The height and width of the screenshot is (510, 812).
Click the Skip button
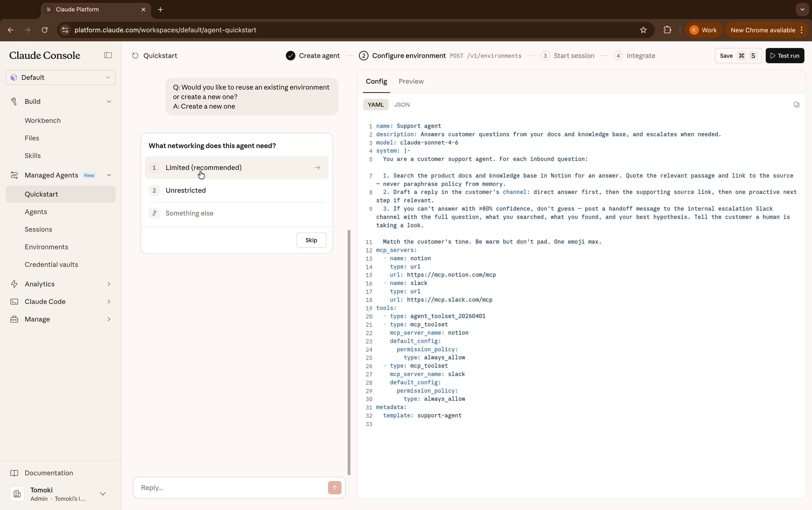pos(311,240)
